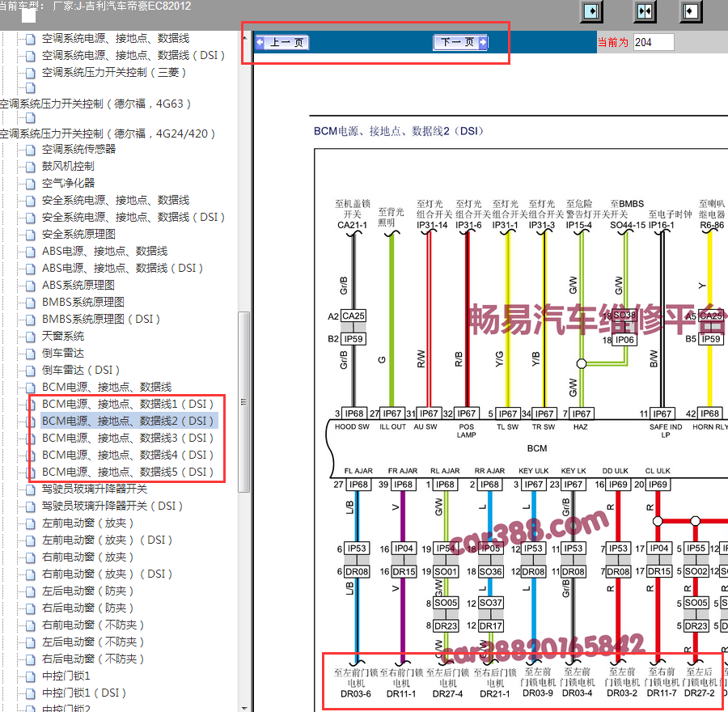728x712 pixels.
Task: Select 鼓风机控制 diagram entry
Action: [x=68, y=167]
